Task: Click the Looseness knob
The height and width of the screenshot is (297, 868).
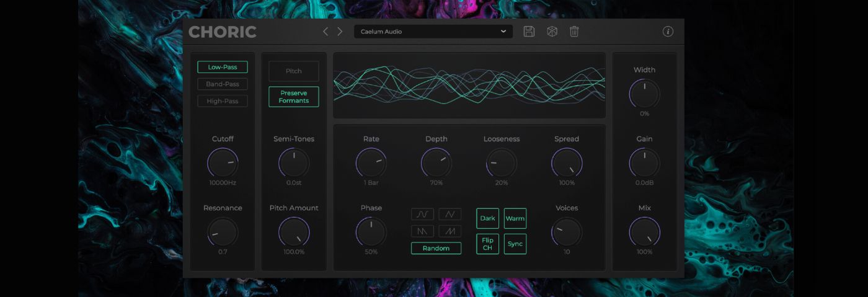Action: pos(502,163)
